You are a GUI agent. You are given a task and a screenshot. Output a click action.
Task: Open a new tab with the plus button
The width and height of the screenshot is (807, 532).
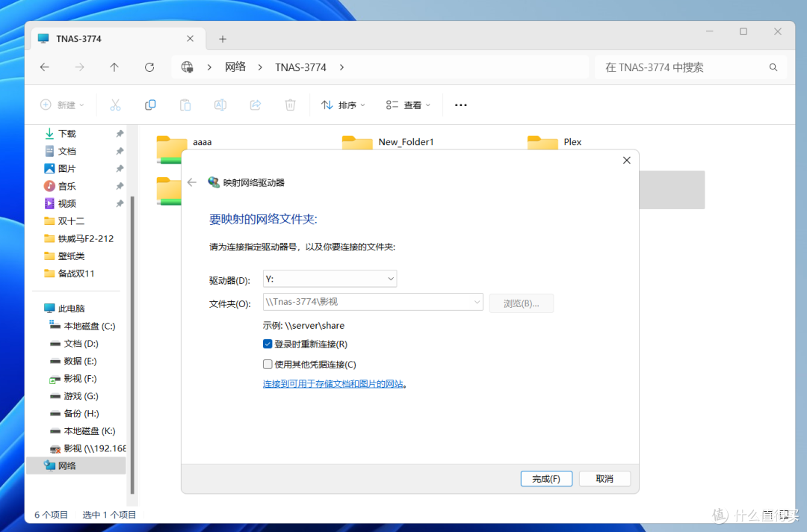coord(223,39)
